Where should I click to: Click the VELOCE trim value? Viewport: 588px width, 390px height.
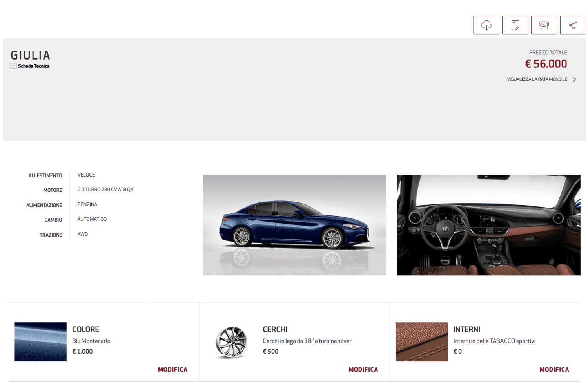86,175
